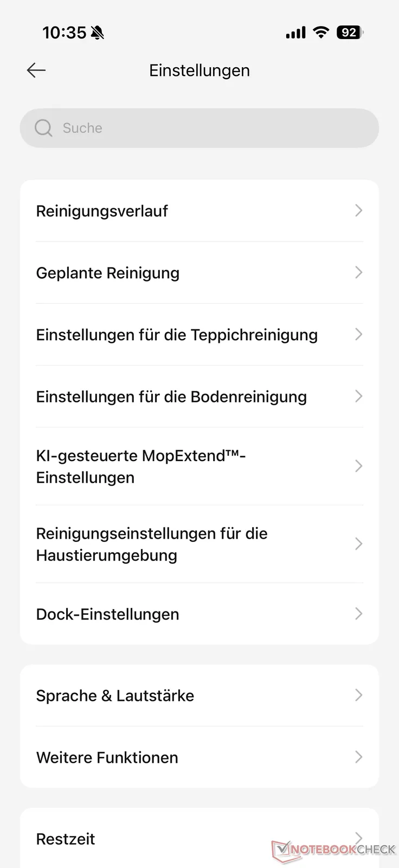
Task: Open the Restzeit entry
Action: click(66, 839)
